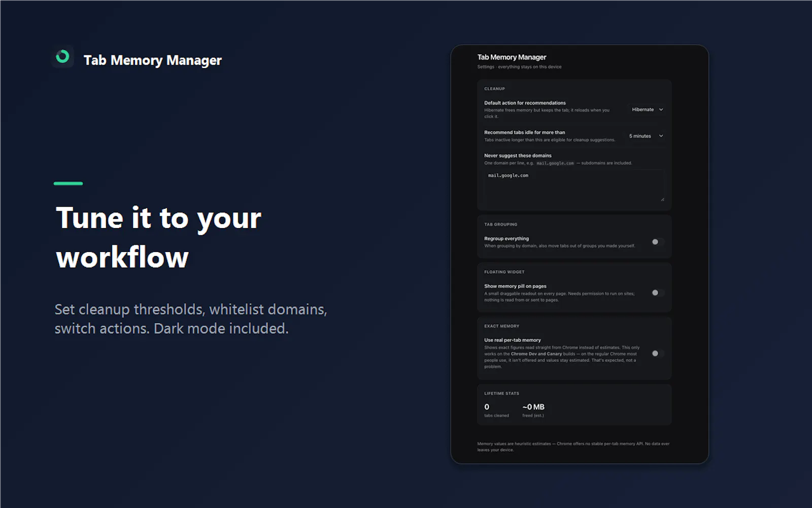Click the '0' tabs cleaned stat value
Screen dimensions: 812x508
(x=487, y=407)
